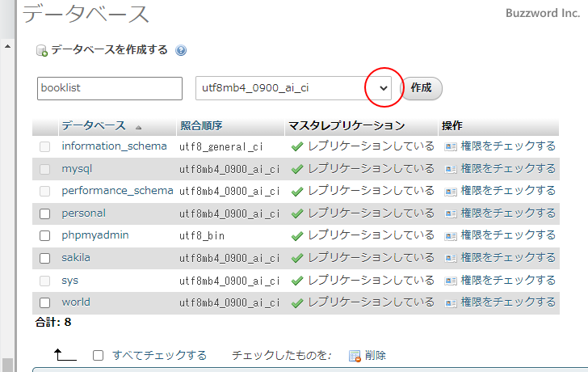Image resolution: width=588 pixels, height=372 pixels.
Task: Click replication checkmark in personal row
Action: [x=297, y=214]
